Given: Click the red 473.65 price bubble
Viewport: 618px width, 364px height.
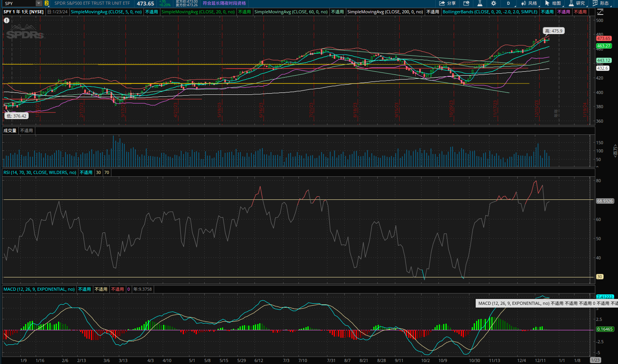Looking at the screenshot, I should [x=603, y=38].
